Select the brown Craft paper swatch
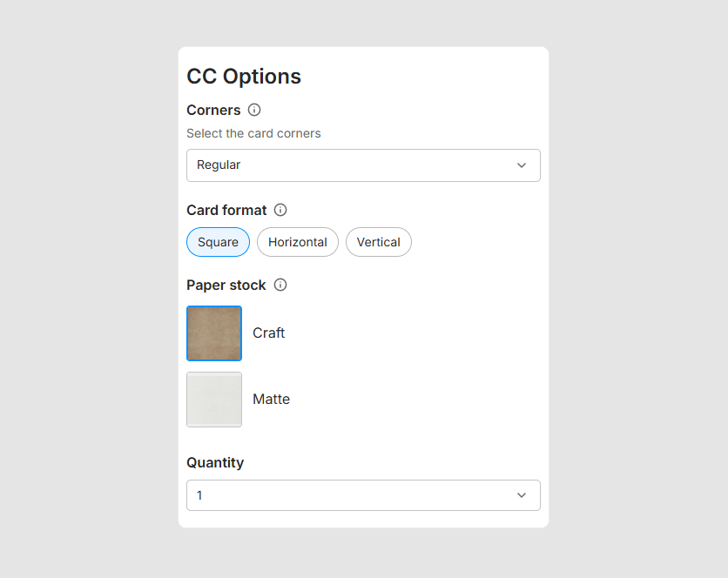Viewport: 728px width, 578px height. point(214,333)
